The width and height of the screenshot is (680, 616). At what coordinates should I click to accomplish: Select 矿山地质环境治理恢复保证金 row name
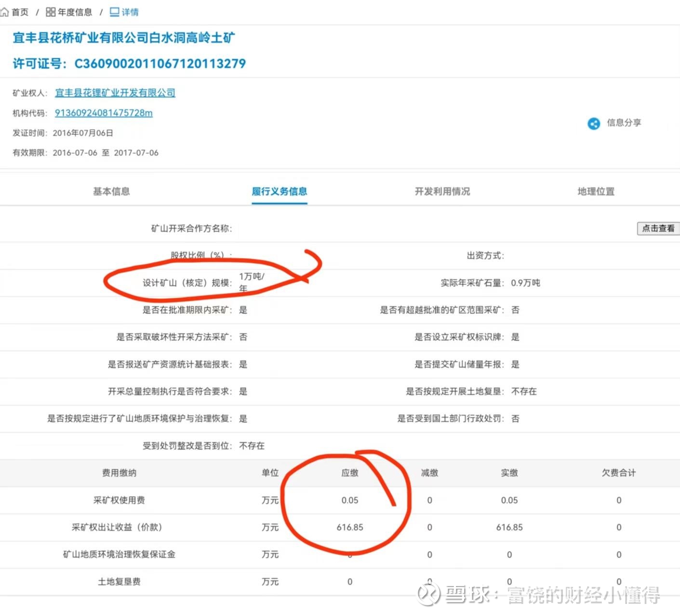tap(119, 554)
